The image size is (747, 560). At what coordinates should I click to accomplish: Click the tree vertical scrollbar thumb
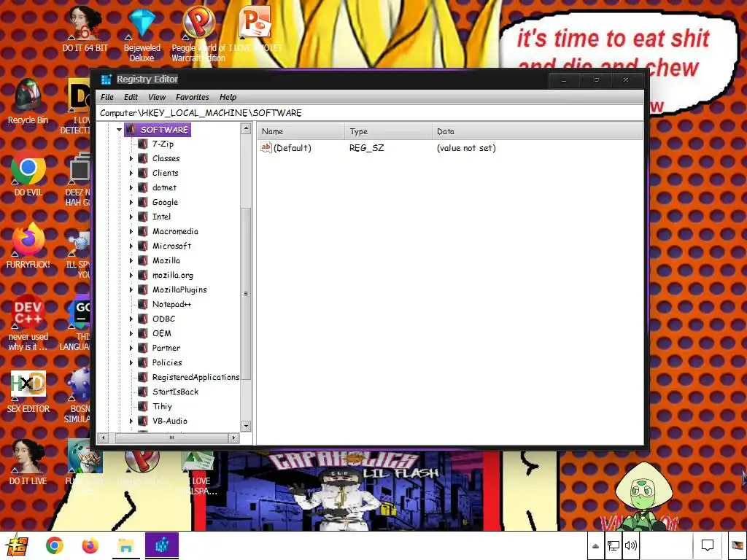pyautogui.click(x=246, y=294)
